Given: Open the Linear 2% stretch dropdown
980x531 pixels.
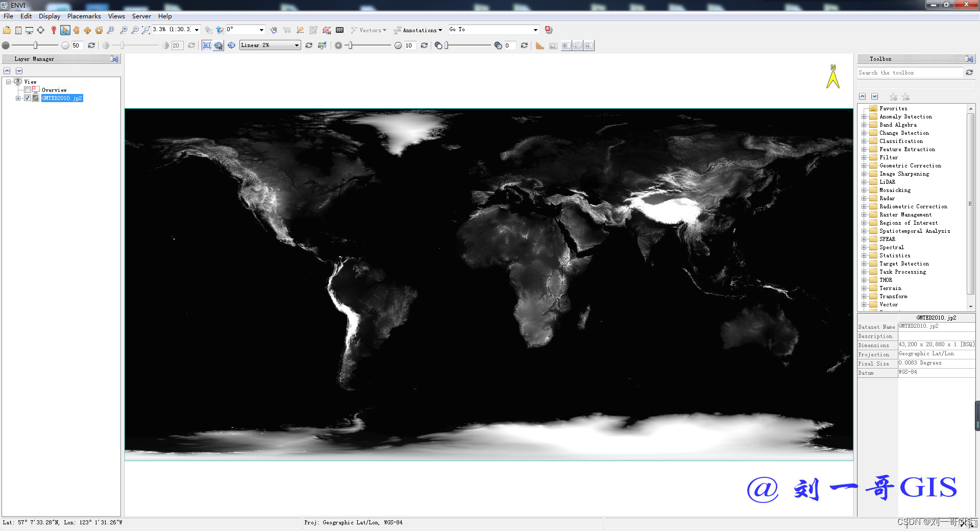Looking at the screenshot, I should pyautogui.click(x=297, y=45).
